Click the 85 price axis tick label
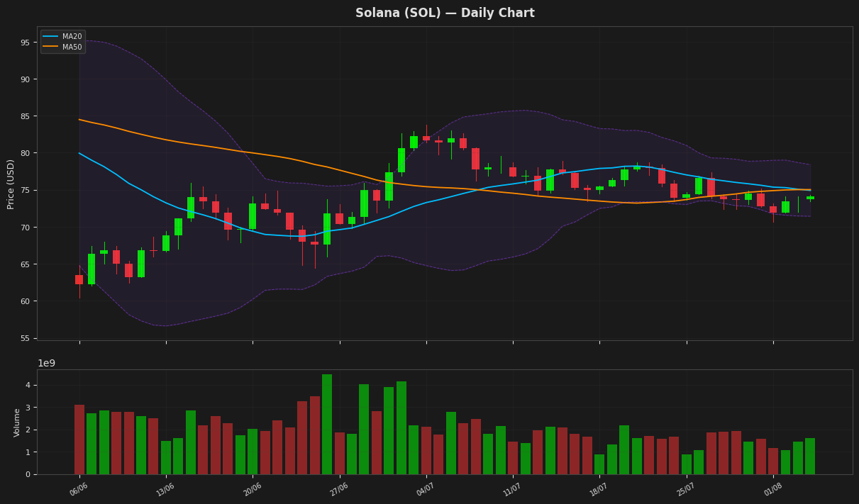 point(25,116)
